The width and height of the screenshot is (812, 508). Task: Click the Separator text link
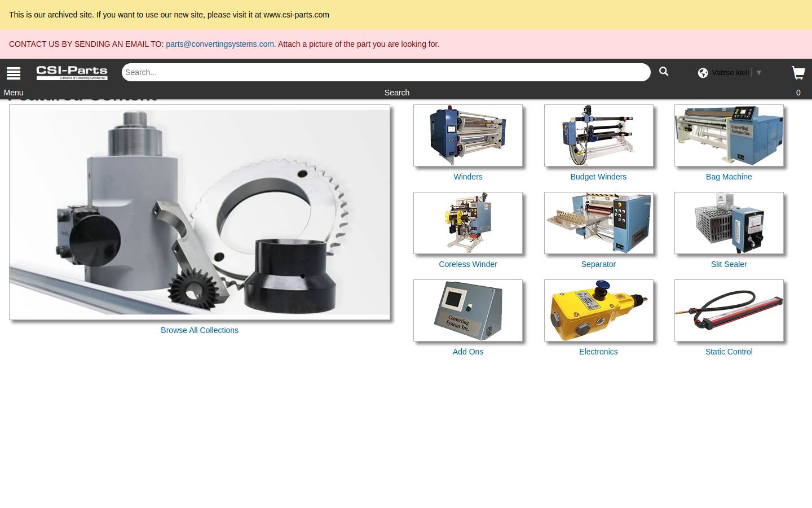(x=598, y=264)
